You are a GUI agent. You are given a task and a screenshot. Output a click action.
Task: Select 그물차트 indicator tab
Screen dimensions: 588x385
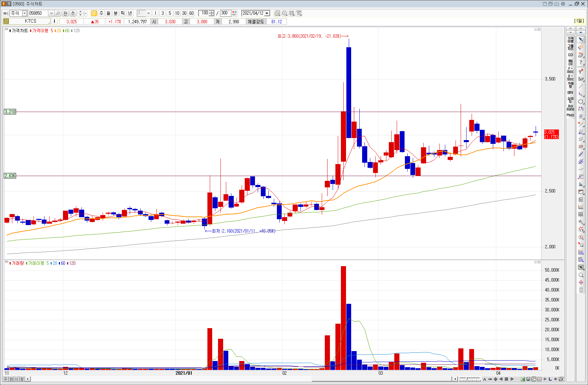tap(571, 47)
